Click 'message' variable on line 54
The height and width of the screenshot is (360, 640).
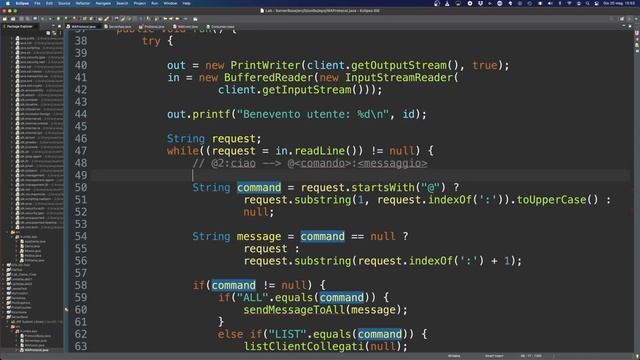point(259,237)
